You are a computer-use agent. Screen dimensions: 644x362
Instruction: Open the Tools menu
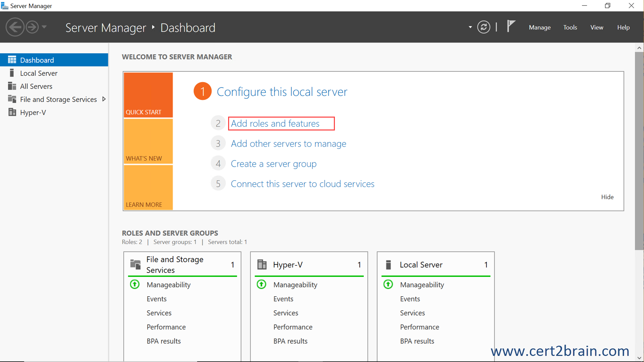pyautogui.click(x=570, y=27)
